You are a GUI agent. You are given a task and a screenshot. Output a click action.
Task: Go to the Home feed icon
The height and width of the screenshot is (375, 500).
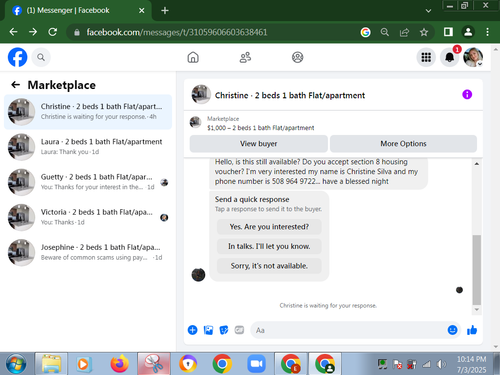pos(193,57)
